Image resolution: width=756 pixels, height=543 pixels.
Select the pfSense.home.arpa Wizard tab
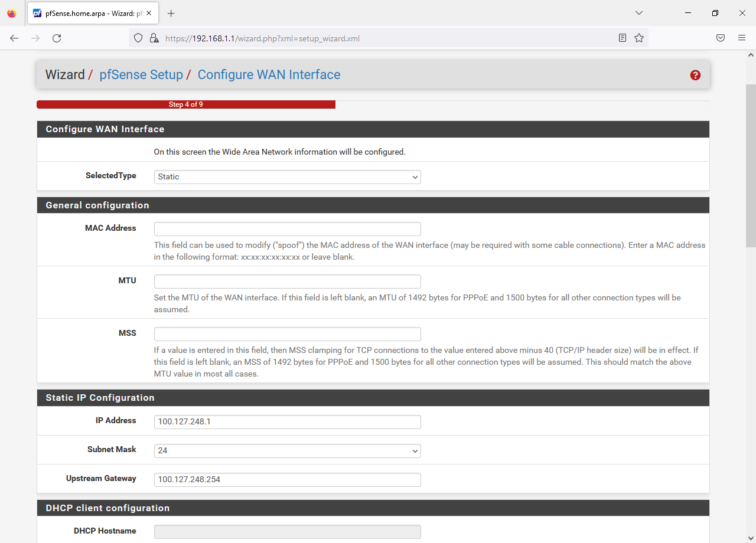(93, 13)
